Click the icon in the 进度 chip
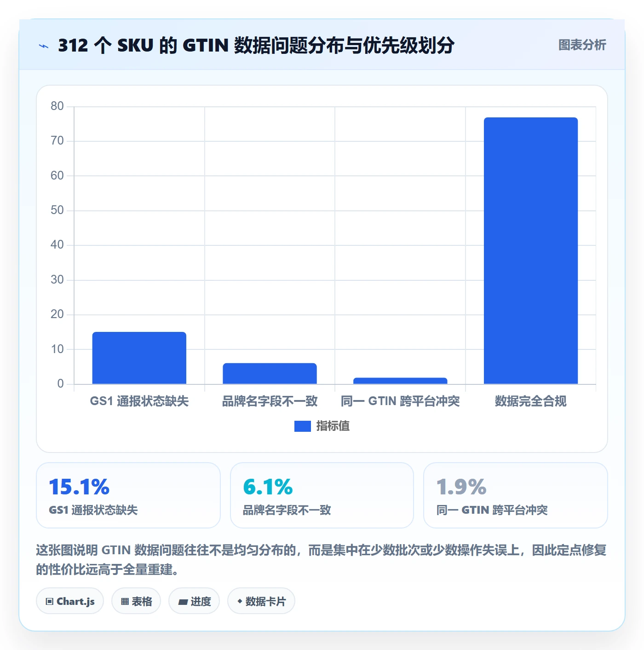This screenshot has height=650, width=644. [x=183, y=602]
